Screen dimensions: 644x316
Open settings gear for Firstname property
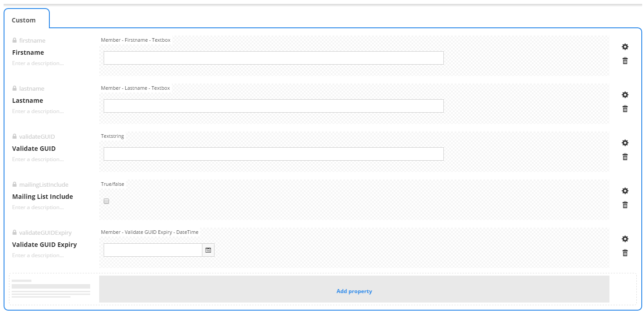coord(625,47)
